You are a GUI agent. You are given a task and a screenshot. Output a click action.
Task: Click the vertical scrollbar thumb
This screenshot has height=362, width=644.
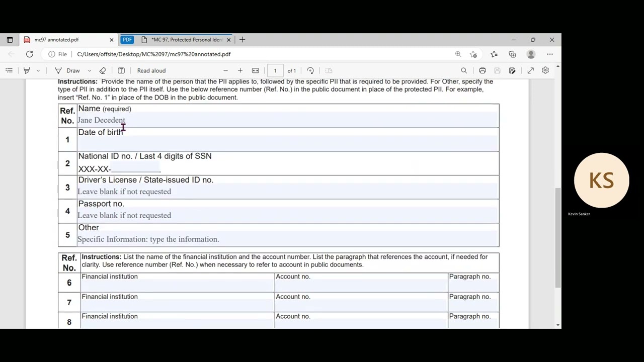coord(557,238)
